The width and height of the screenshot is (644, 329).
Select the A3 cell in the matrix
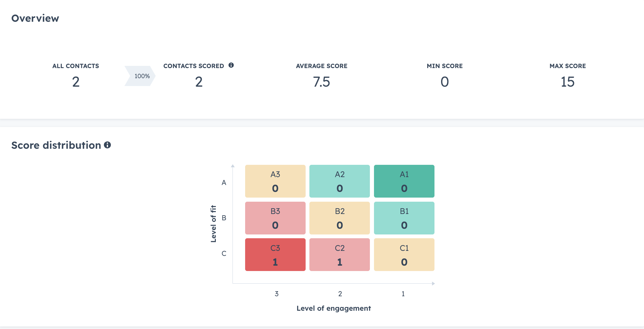pyautogui.click(x=275, y=181)
